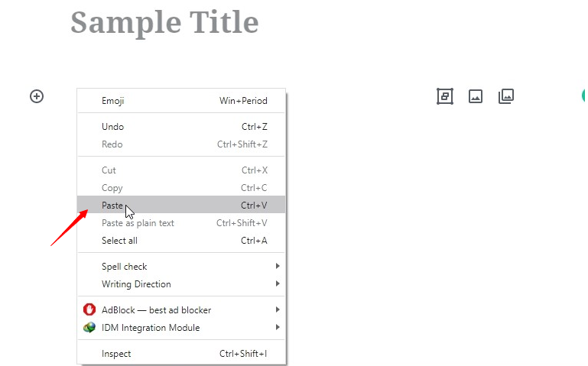Image resolution: width=588 pixels, height=366 pixels.
Task: Expand IDM Integration Module submenu arrow
Action: [x=278, y=327]
